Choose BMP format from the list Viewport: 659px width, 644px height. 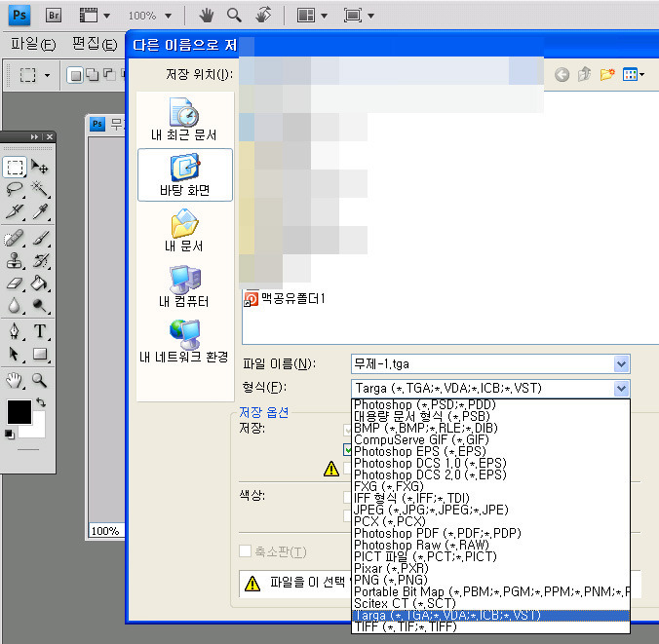pos(490,428)
